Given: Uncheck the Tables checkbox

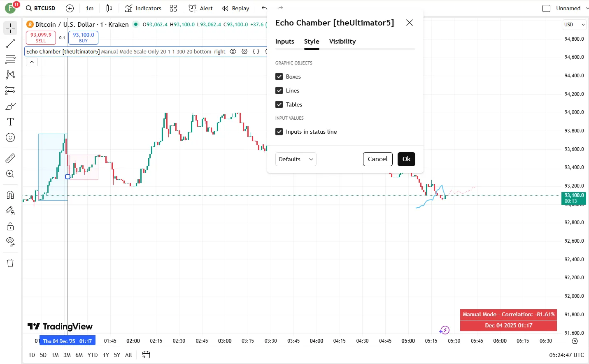Looking at the screenshot, I should pyautogui.click(x=279, y=104).
